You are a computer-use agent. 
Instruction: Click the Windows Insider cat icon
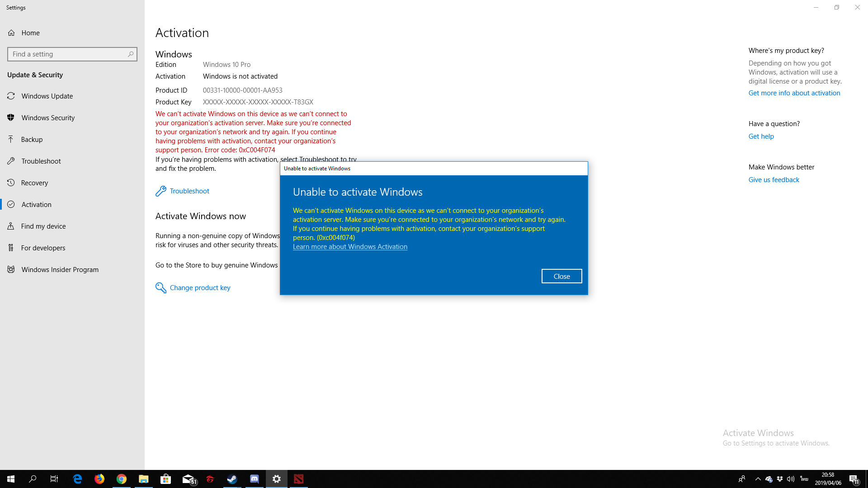pyautogui.click(x=11, y=269)
